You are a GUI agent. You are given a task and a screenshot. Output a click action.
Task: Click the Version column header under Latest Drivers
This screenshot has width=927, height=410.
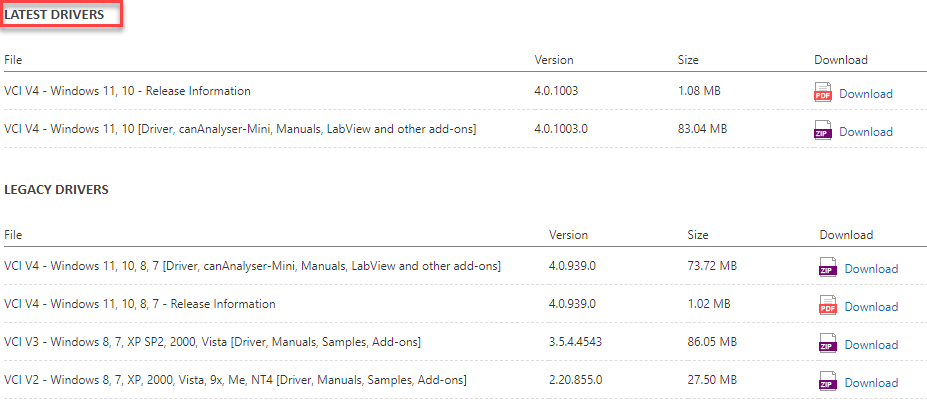[x=554, y=60]
